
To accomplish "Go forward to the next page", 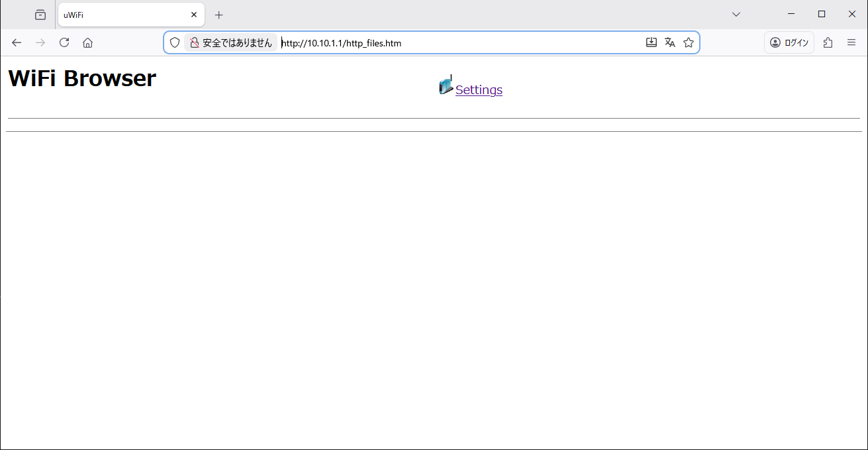I will (x=40, y=42).
